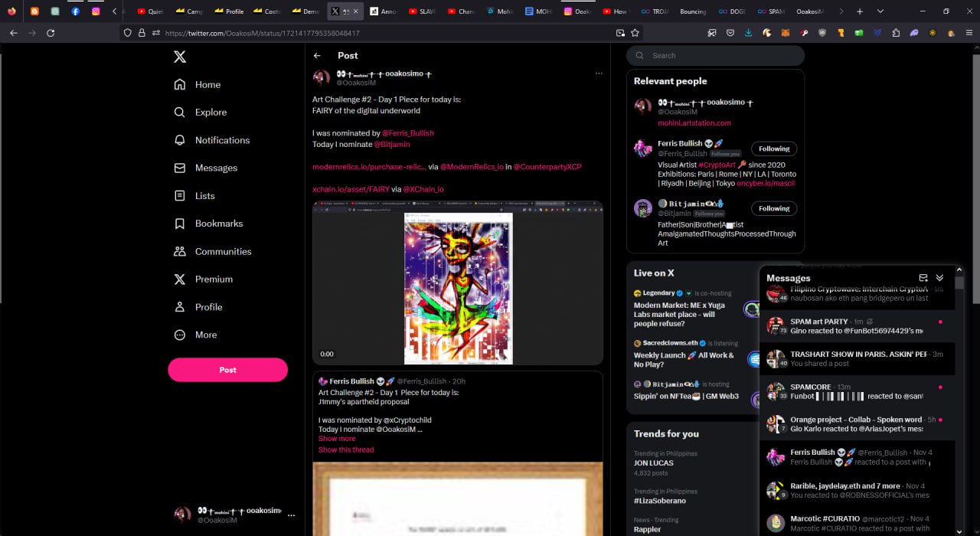Click the browser address bar URL
Screen dimensions: 980x536
(x=263, y=33)
